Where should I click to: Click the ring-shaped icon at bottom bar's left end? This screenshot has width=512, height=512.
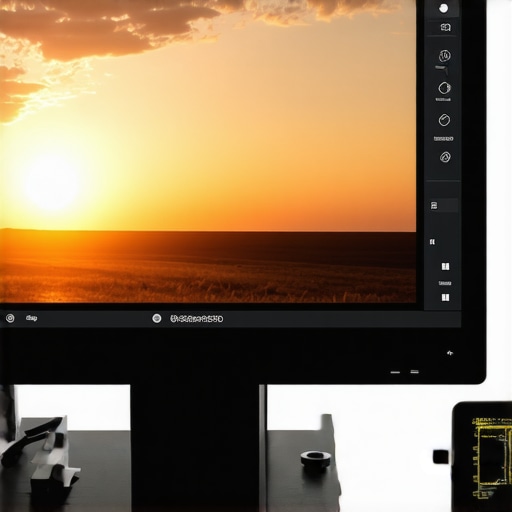(10, 318)
